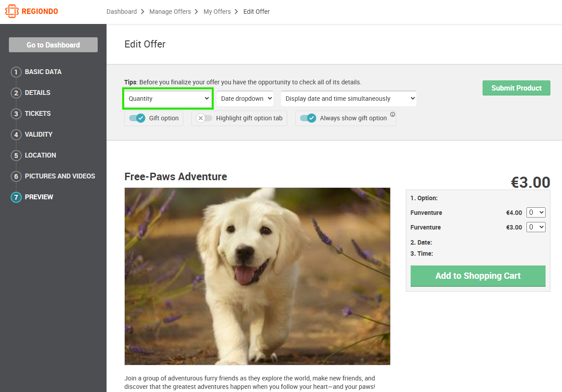Click the chevron after Dashboard breadcrumb
562x392 pixels.
tap(143, 12)
